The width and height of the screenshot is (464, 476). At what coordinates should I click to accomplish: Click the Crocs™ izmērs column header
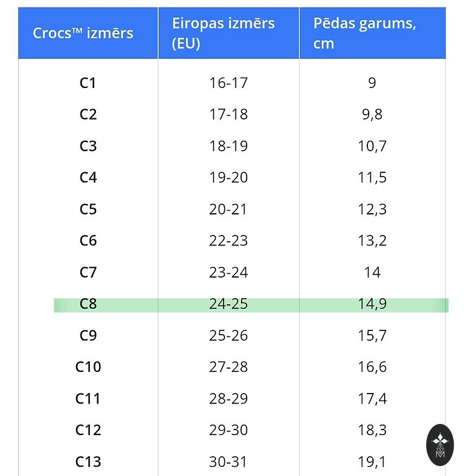point(83,33)
